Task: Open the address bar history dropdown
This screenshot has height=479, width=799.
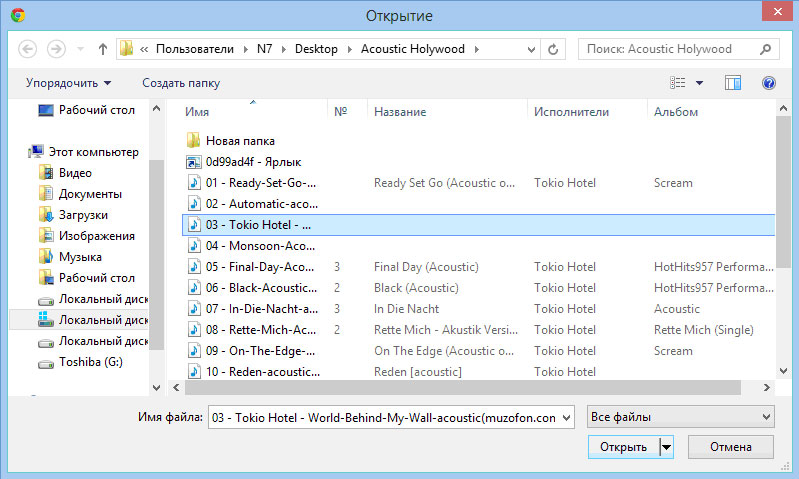Action: coord(534,49)
